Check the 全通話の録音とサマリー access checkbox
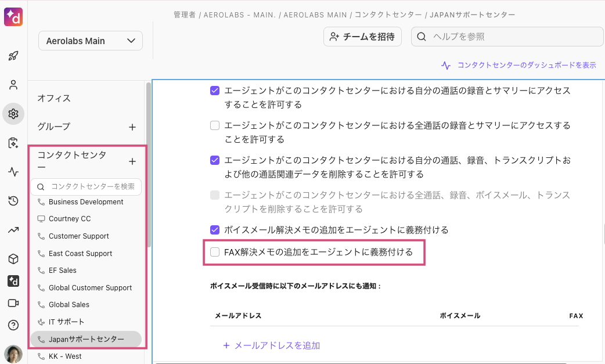This screenshot has width=605, height=364. pyautogui.click(x=215, y=125)
